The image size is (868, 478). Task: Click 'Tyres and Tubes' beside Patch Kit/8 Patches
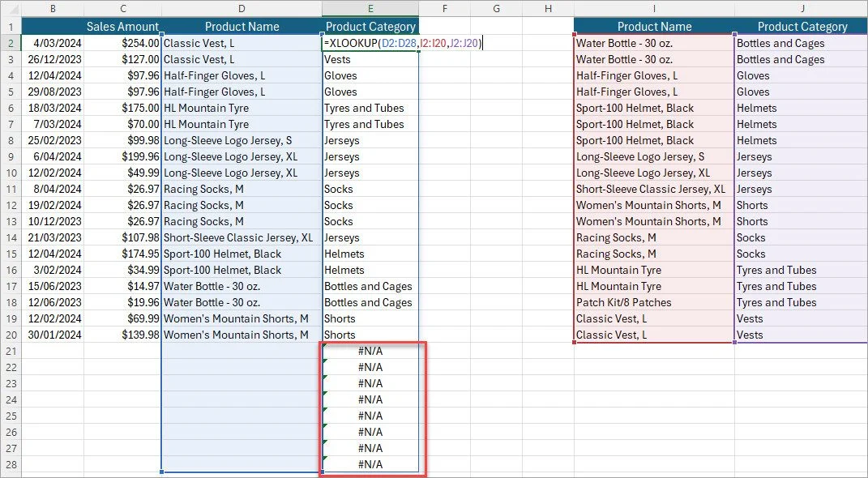click(802, 302)
